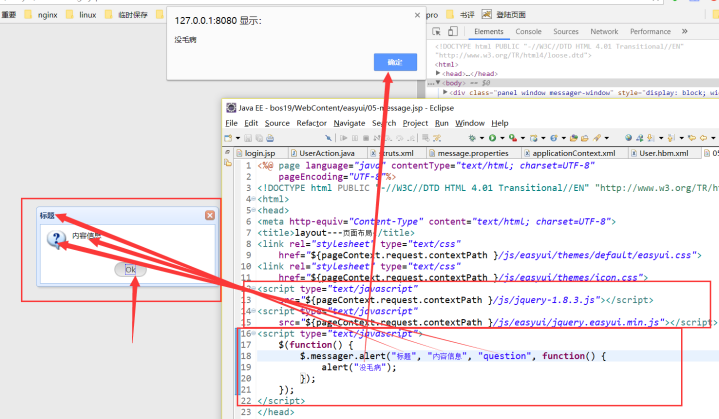Click the Save icon in Eclipse toolbar
Image resolution: width=719 pixels, height=419 pixels.
(249, 138)
